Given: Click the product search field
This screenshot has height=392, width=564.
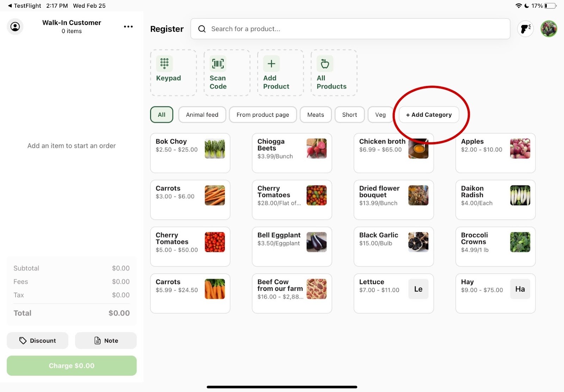Looking at the screenshot, I should point(352,29).
